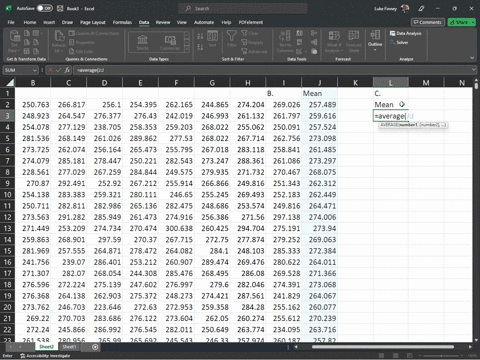
Task: Open Queries & Connections pane
Action: (94, 33)
